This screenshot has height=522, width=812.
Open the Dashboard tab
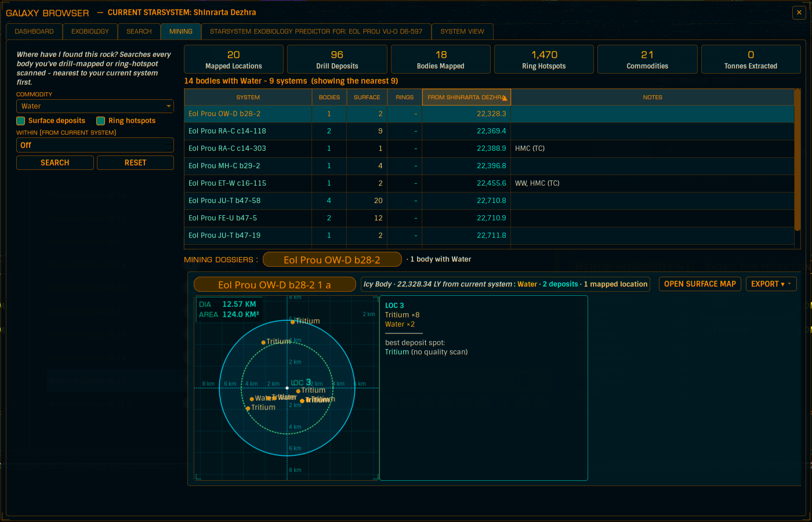click(x=34, y=31)
